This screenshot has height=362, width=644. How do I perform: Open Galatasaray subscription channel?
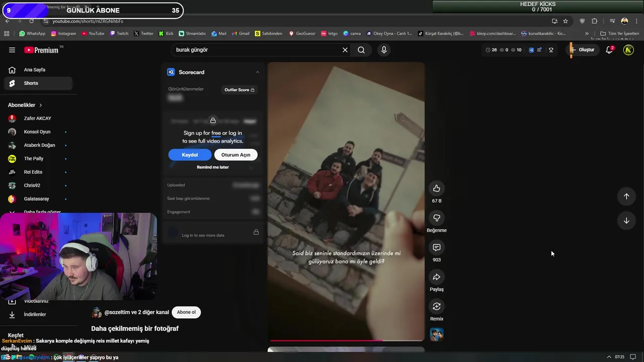(38, 199)
